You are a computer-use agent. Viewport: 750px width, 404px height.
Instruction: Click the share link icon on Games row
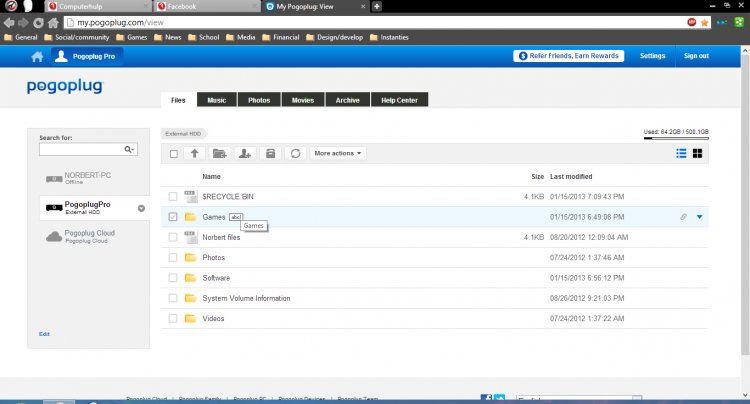pos(684,217)
